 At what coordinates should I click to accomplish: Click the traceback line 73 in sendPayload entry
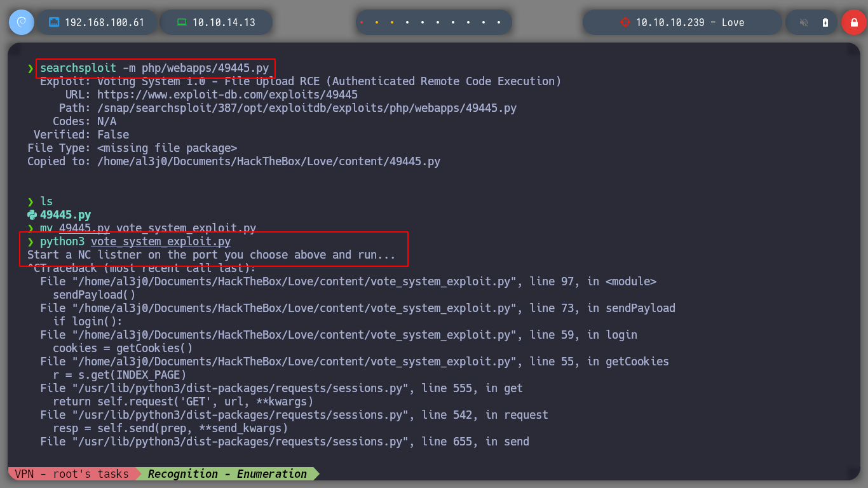(x=358, y=308)
